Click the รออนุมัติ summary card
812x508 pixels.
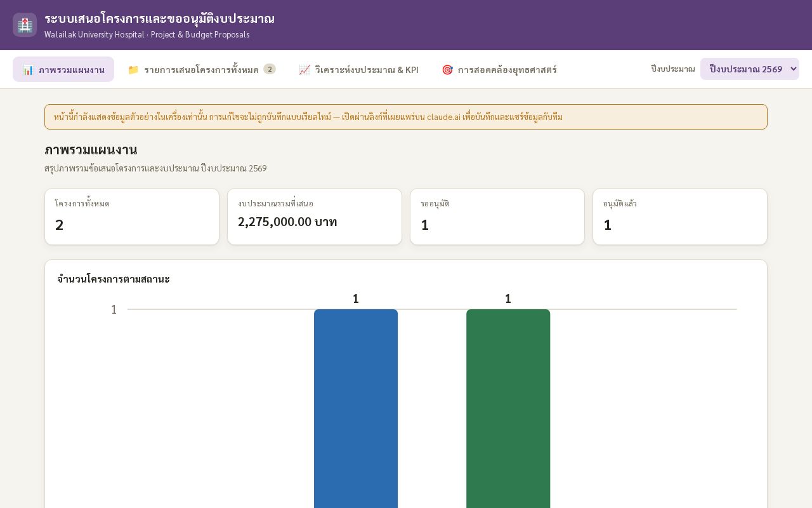tap(497, 217)
